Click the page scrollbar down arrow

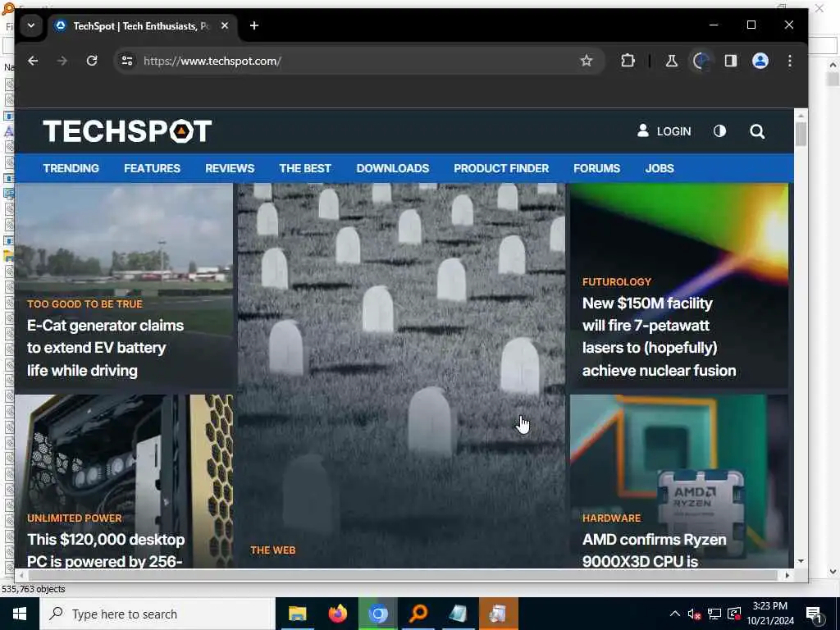coord(801,561)
